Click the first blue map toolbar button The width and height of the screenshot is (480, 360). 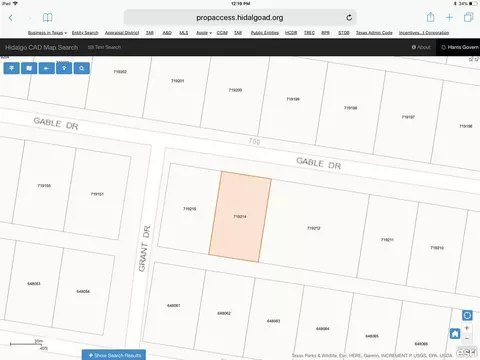click(x=12, y=68)
